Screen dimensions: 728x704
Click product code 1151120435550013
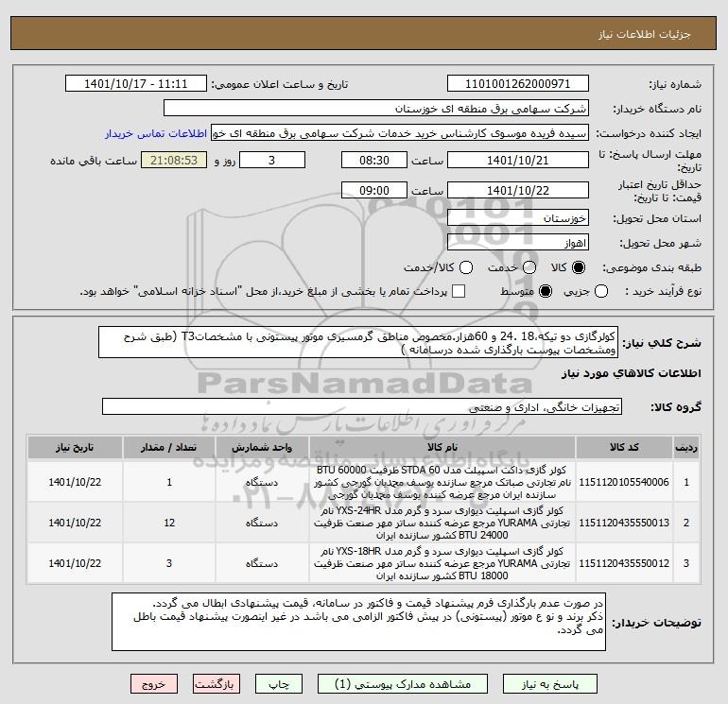click(x=624, y=523)
